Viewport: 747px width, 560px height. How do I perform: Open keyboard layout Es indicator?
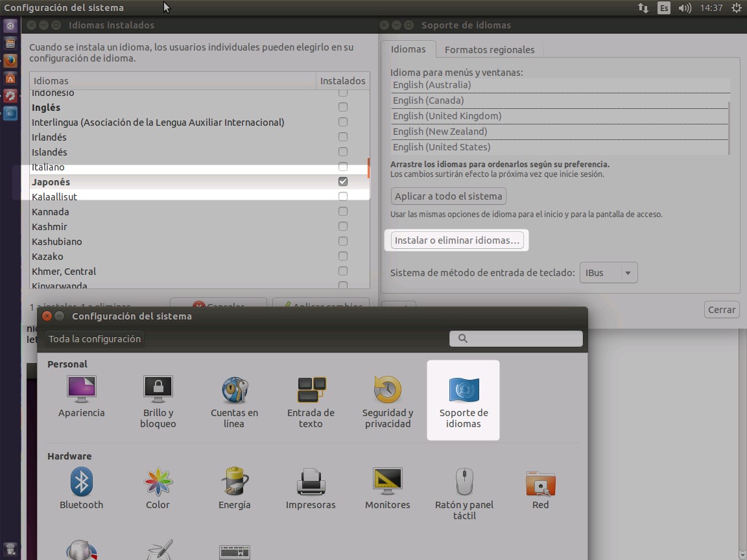(663, 8)
